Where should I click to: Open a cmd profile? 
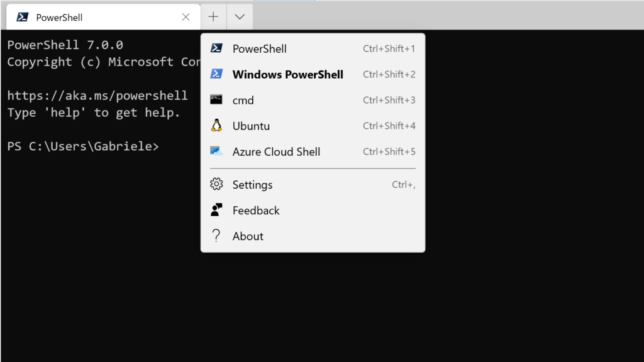click(x=313, y=100)
